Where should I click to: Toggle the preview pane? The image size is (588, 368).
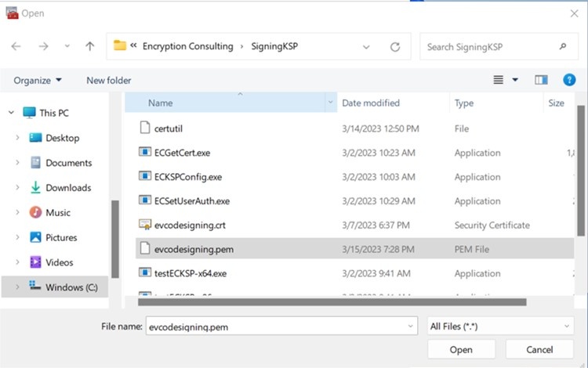541,80
